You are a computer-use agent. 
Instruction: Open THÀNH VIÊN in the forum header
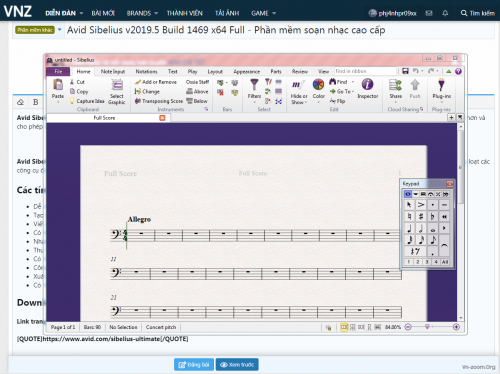click(x=185, y=13)
